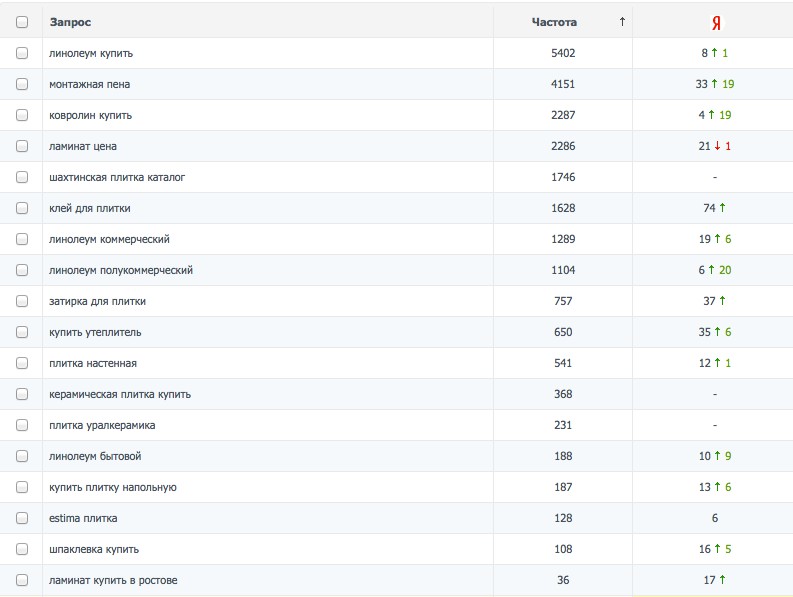Check the box for плитка настенная
The image size is (793, 597).
[22, 363]
